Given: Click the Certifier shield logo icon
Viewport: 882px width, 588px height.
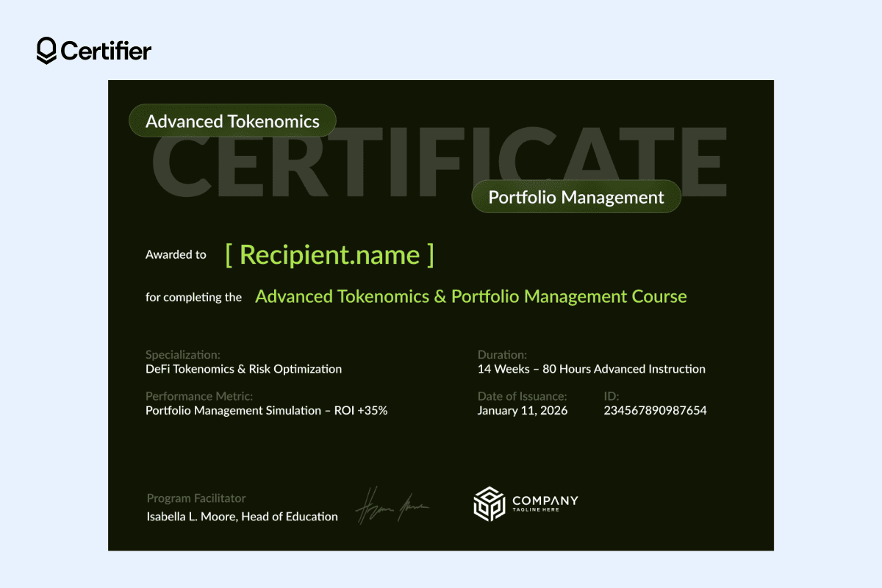Looking at the screenshot, I should 46,50.
